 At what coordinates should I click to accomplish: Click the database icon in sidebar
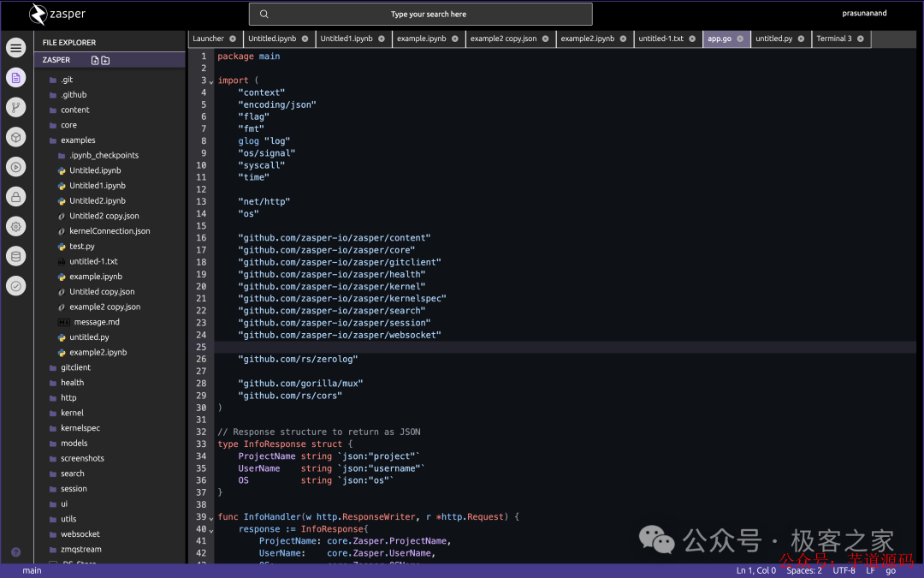(x=16, y=257)
